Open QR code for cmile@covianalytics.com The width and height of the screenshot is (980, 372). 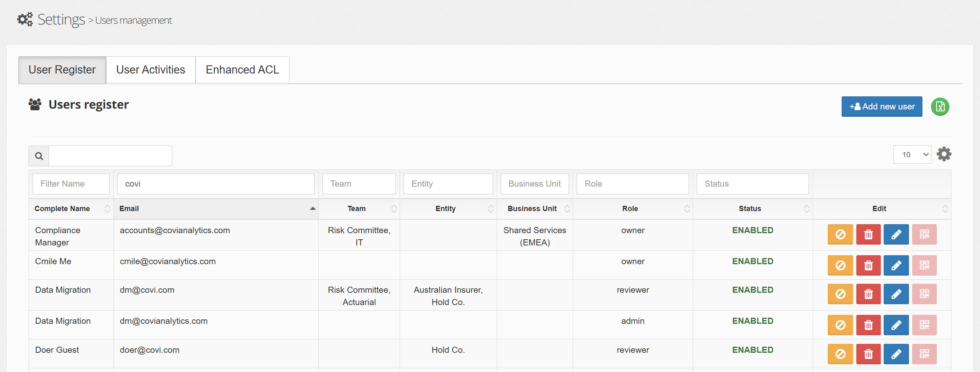[924, 265]
